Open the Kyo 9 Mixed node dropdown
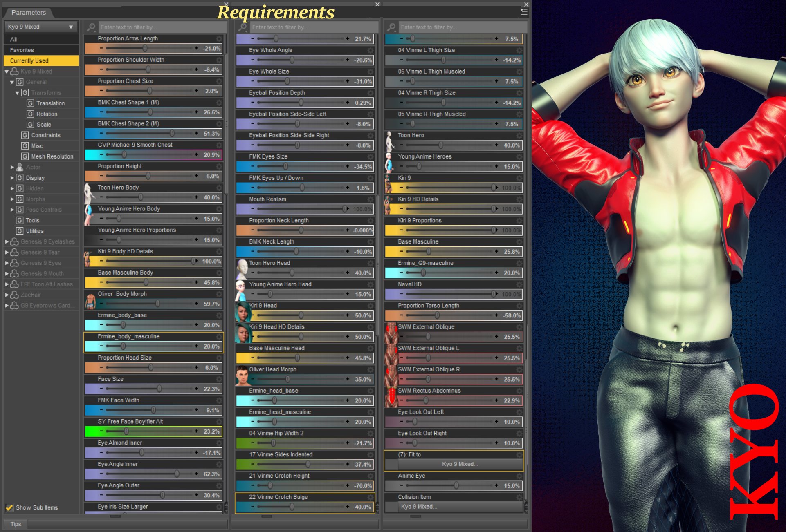 pyautogui.click(x=41, y=27)
